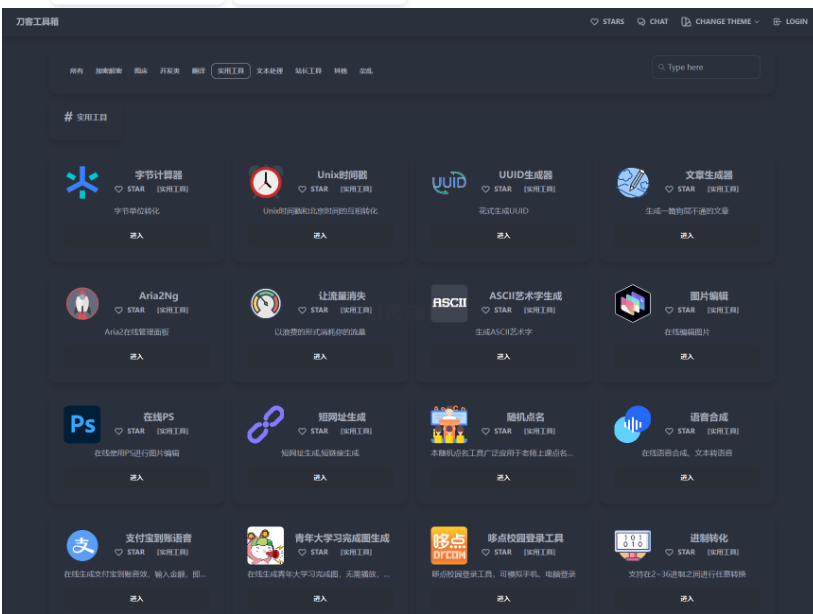Click the LOGIN link in the header

tap(790, 21)
